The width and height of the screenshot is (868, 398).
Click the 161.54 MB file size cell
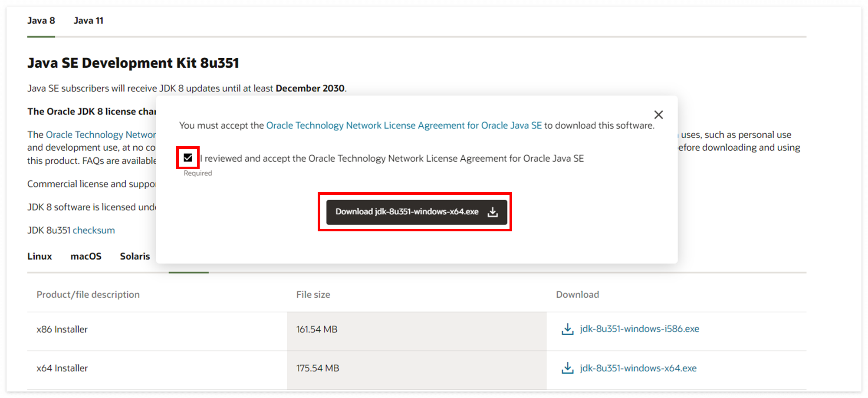tap(417, 331)
